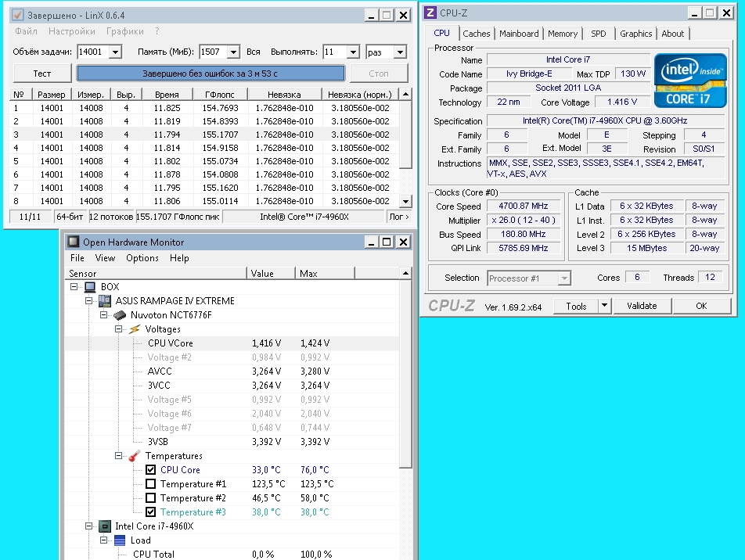The height and width of the screenshot is (560, 745).
Task: Open the Help menu in Open Hardware Monitor
Action: coord(179,258)
